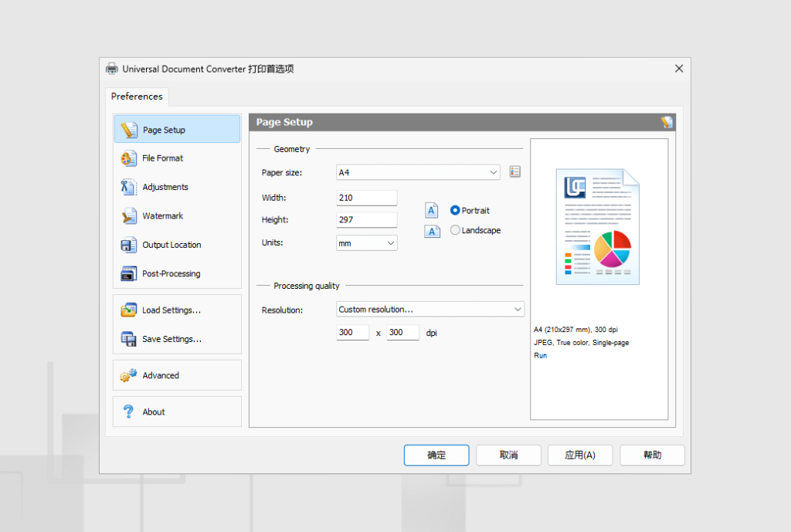Select the Landscape radio button
The height and width of the screenshot is (532, 791).
pyautogui.click(x=455, y=230)
